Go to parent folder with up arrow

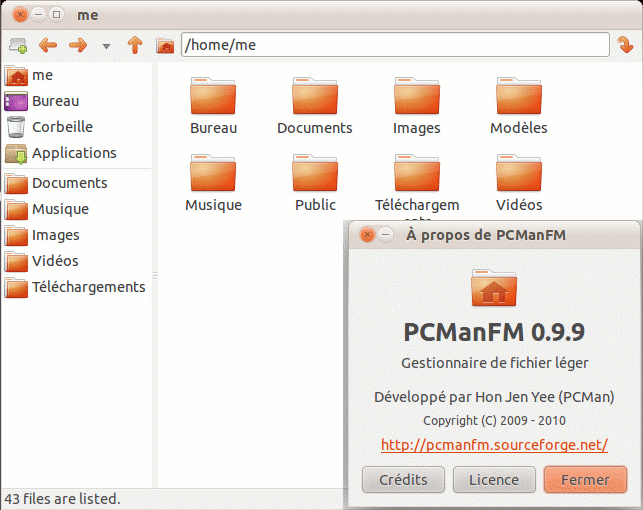(135, 45)
